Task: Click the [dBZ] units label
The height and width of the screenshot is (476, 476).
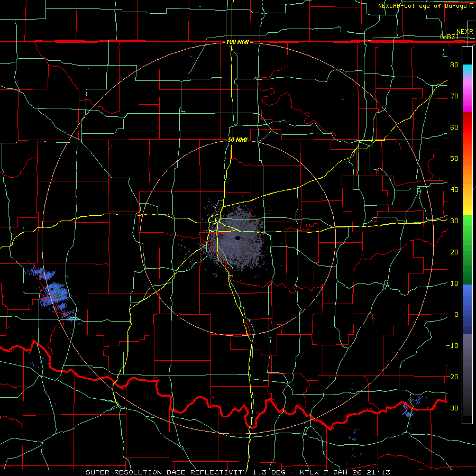Action: (x=449, y=36)
